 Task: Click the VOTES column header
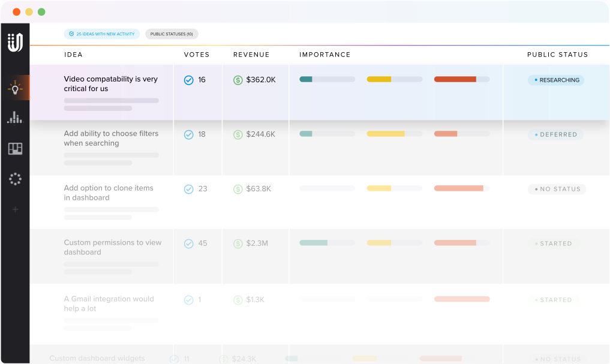tap(197, 55)
